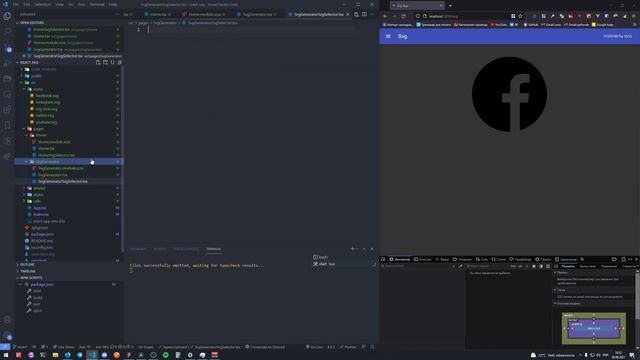Click the Facebook logo in the page
The width and height of the screenshot is (640, 360).
509,94
